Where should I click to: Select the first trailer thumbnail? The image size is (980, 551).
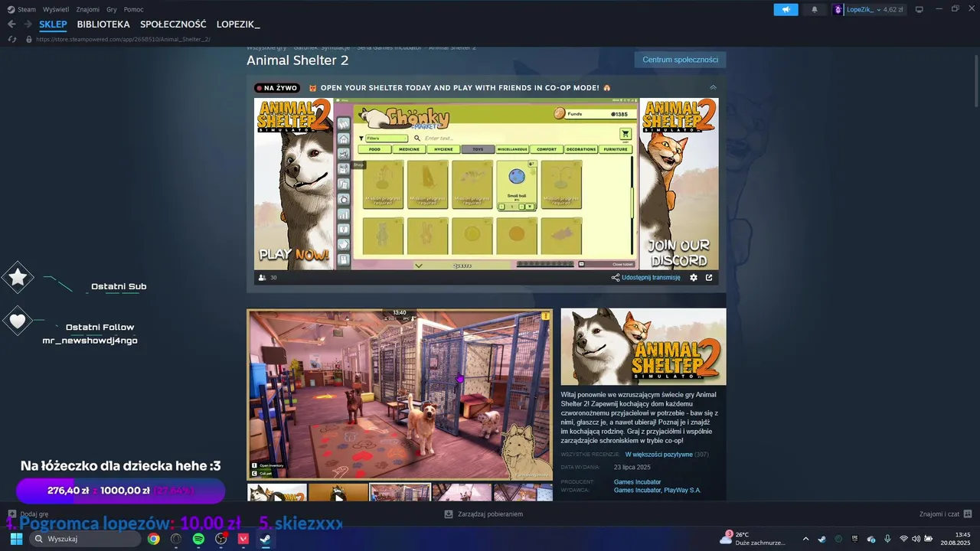pyautogui.click(x=277, y=493)
